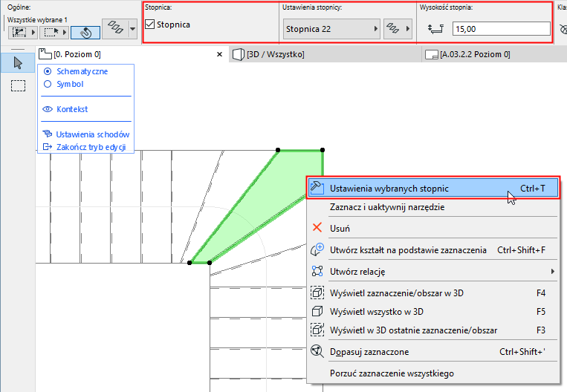Select Symbol radio option
This screenshot has width=567, height=392.
point(48,84)
